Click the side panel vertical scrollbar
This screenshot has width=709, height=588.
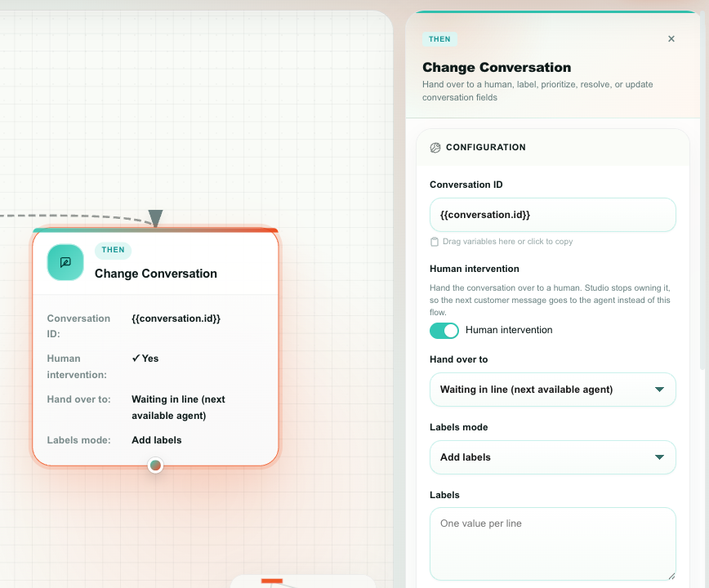coord(704,189)
